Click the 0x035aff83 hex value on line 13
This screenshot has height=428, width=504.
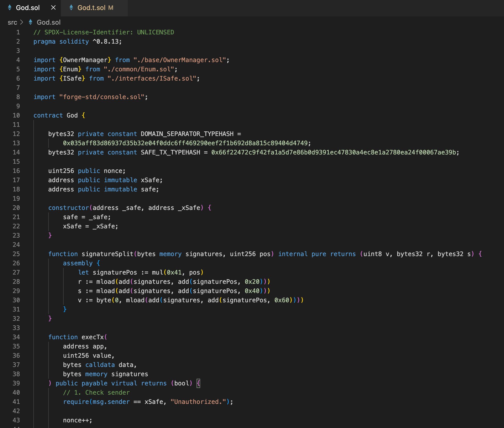185,143
